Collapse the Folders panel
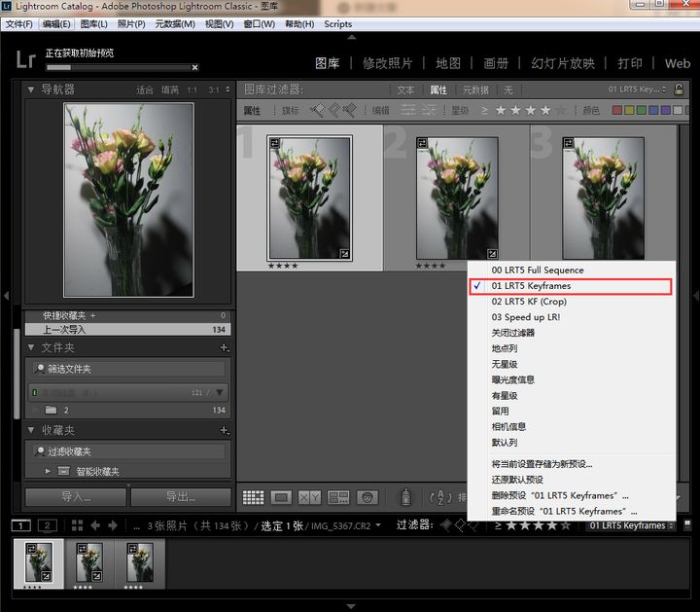The image size is (700, 612). (x=31, y=347)
